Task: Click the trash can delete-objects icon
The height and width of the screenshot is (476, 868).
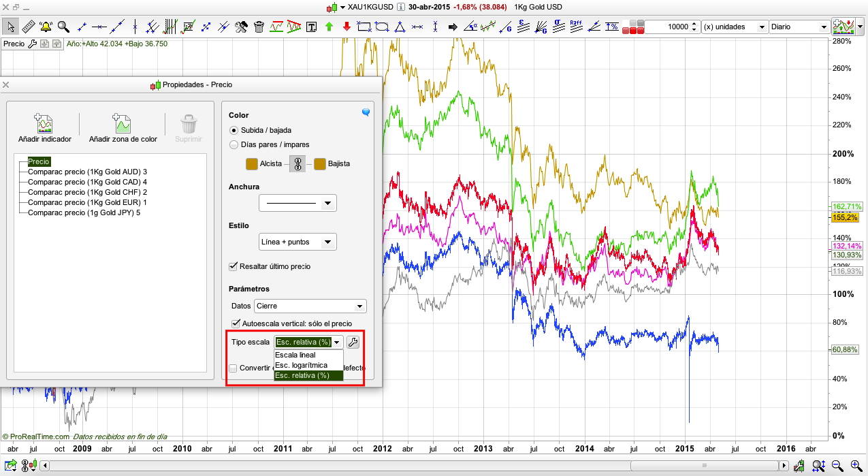Action: coord(259,27)
